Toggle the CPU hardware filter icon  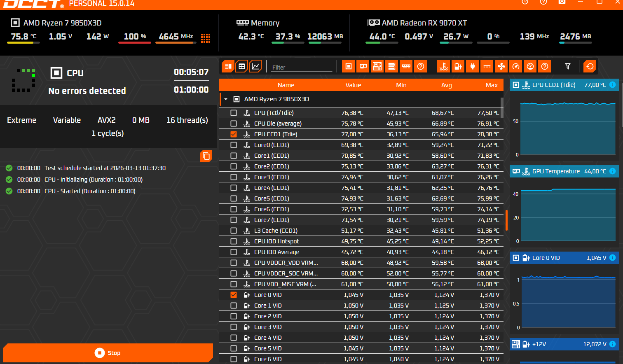pyautogui.click(x=349, y=66)
